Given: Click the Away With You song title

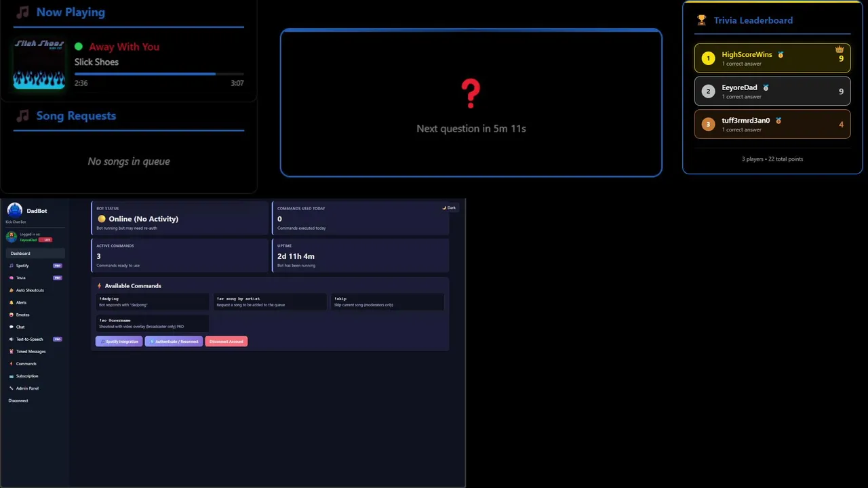Looking at the screenshot, I should [124, 47].
